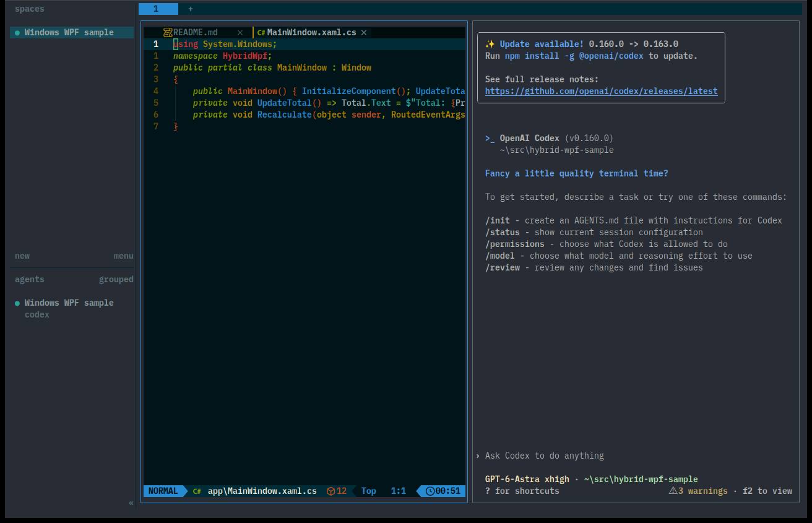The image size is (812, 523).
Task: Click the GPT-6-Astra xhigh model label
Action: point(527,479)
